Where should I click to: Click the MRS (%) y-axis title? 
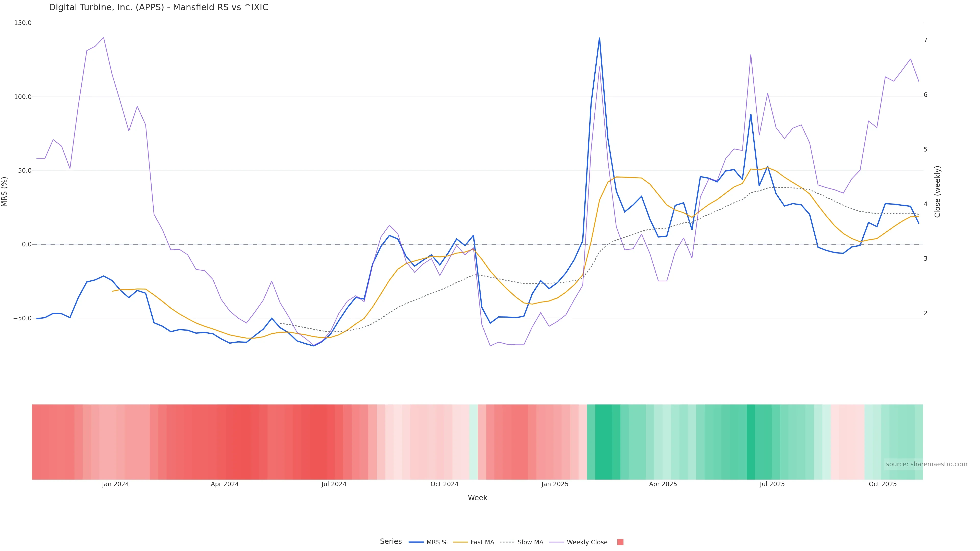pyautogui.click(x=5, y=191)
